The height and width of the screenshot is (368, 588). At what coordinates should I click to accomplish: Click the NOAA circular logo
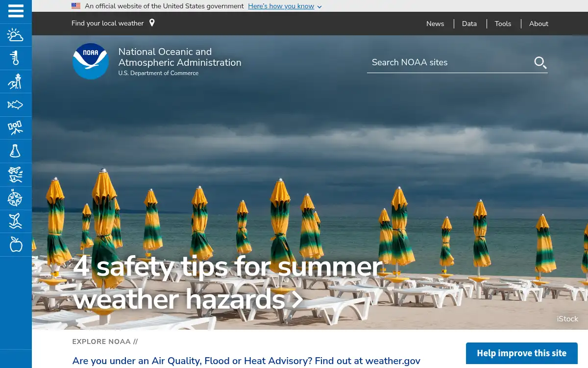click(x=91, y=61)
